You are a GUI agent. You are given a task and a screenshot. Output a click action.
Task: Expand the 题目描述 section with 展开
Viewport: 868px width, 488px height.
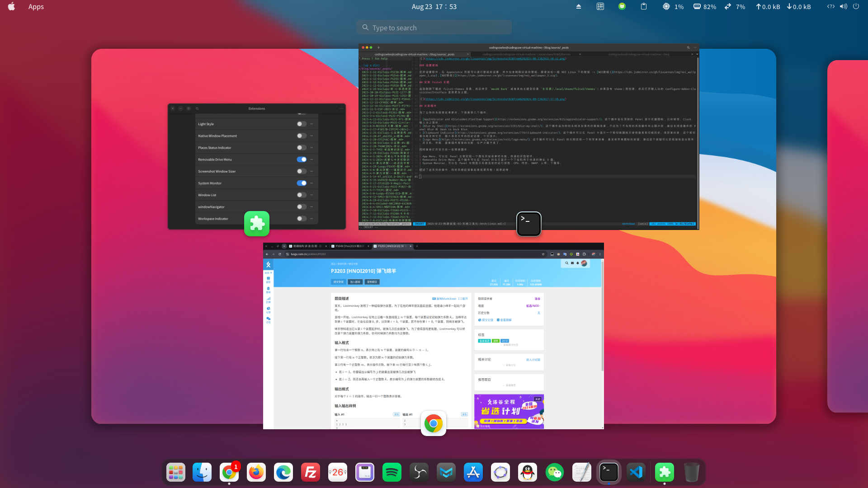462,298
